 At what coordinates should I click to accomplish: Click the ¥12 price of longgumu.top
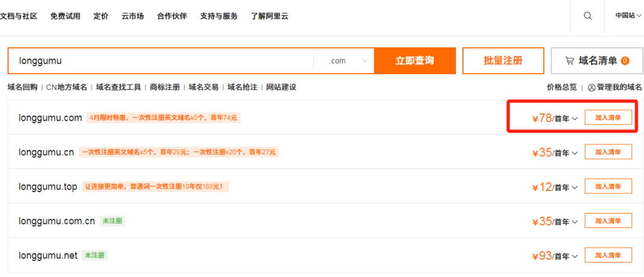[541, 187]
